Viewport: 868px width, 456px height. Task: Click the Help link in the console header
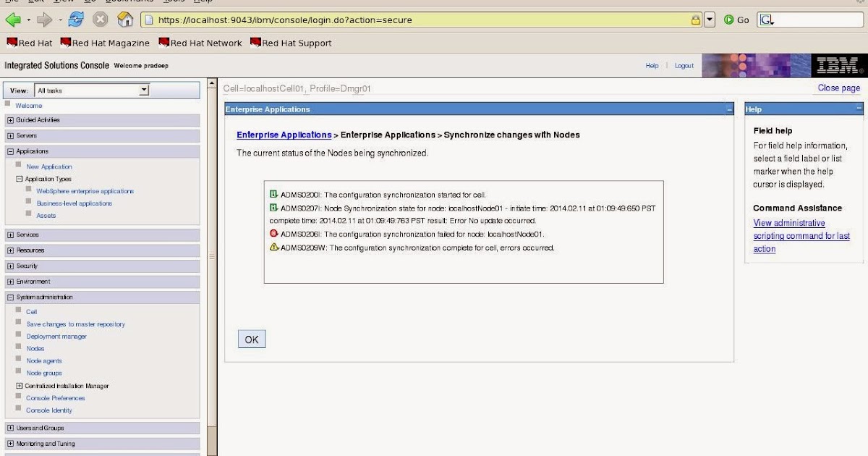652,66
